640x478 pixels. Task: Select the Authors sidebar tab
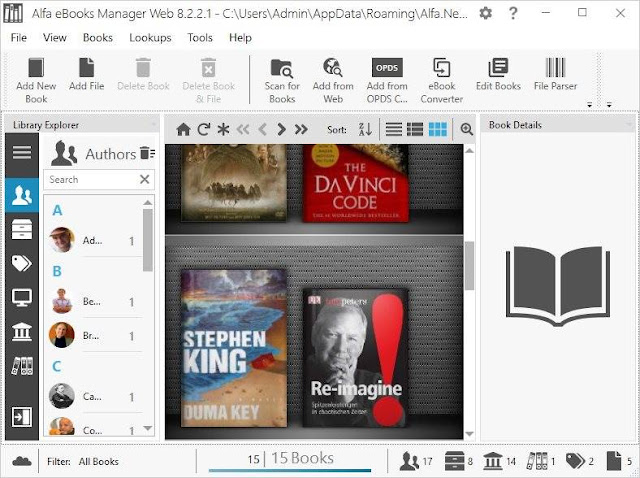point(22,195)
